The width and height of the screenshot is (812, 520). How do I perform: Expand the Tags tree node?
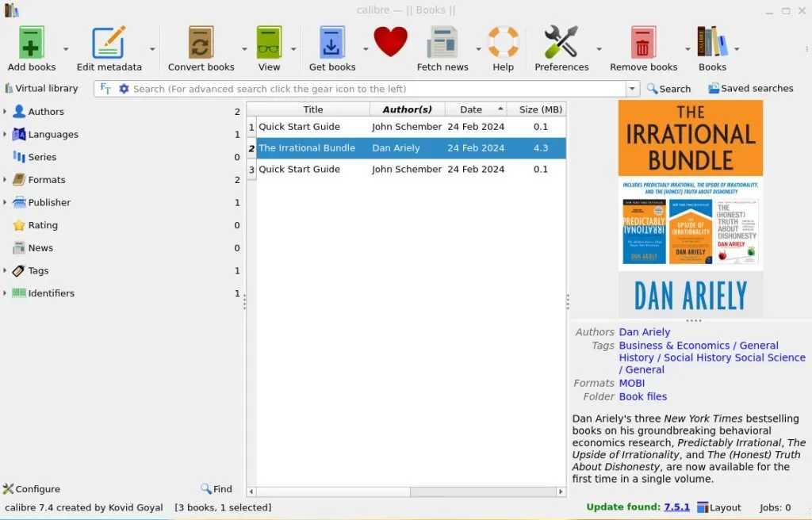(5, 271)
